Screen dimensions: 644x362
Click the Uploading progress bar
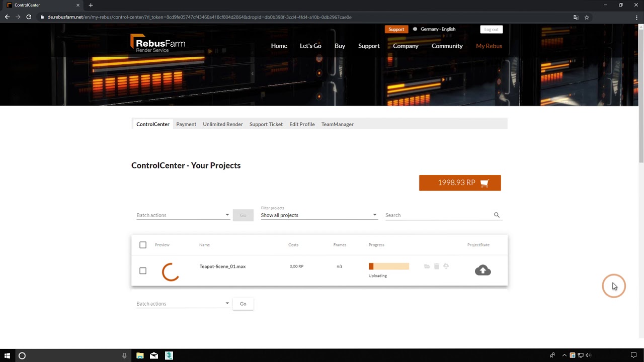tap(389, 266)
